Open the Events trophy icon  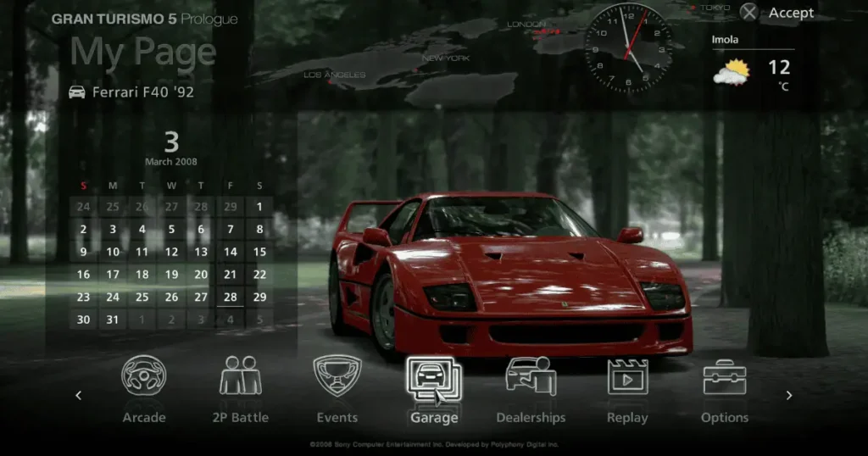[337, 375]
